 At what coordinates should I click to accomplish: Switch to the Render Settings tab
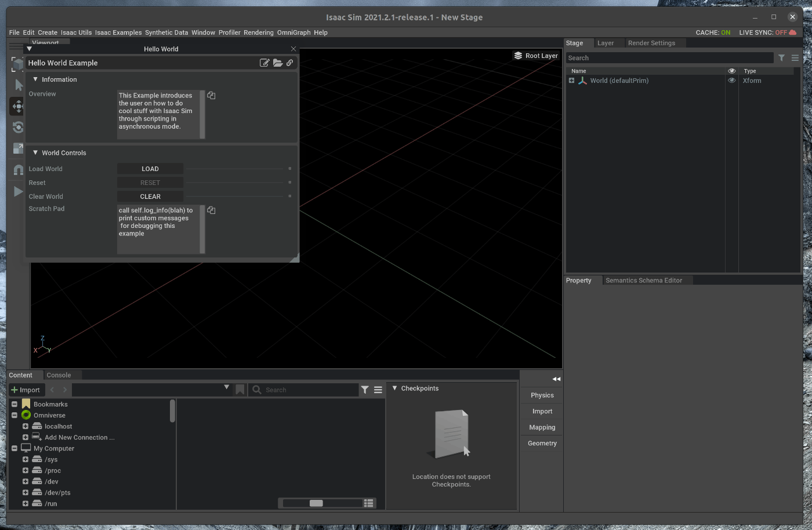pyautogui.click(x=651, y=43)
